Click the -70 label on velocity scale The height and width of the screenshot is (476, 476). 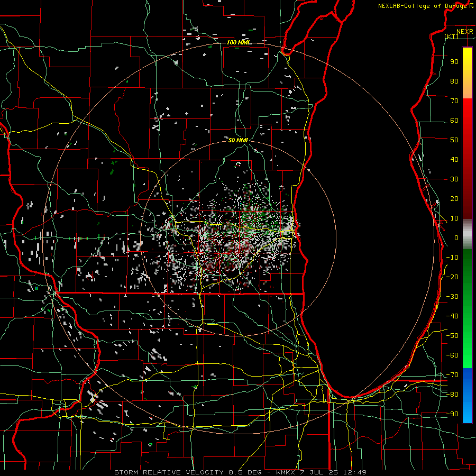point(452,374)
